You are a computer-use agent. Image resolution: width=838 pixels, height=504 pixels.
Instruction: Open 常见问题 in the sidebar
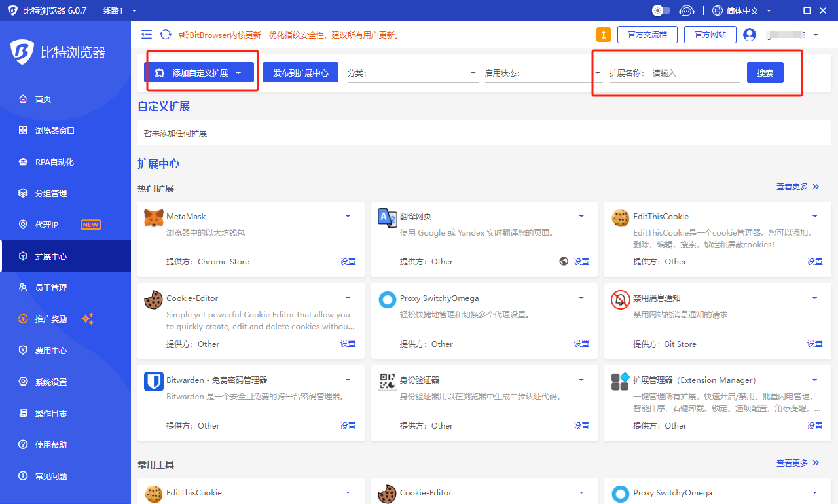(x=65, y=476)
